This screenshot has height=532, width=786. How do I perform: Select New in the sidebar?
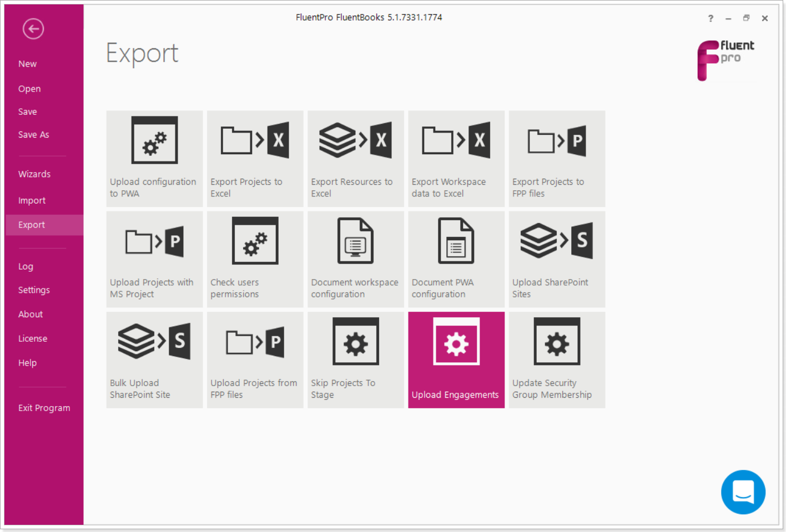click(x=27, y=64)
